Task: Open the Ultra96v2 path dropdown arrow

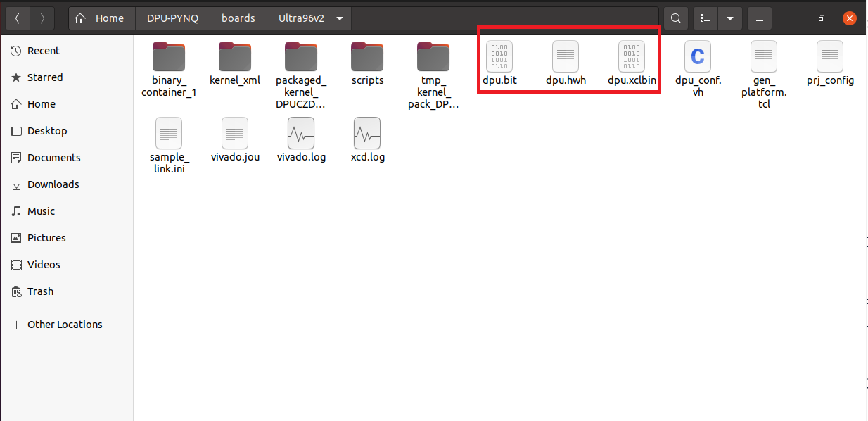Action: pyautogui.click(x=340, y=18)
